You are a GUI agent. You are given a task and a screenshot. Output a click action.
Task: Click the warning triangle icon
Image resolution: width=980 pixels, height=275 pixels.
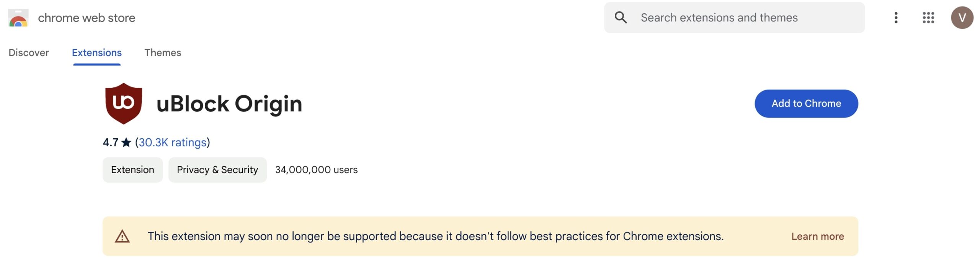[x=122, y=236]
